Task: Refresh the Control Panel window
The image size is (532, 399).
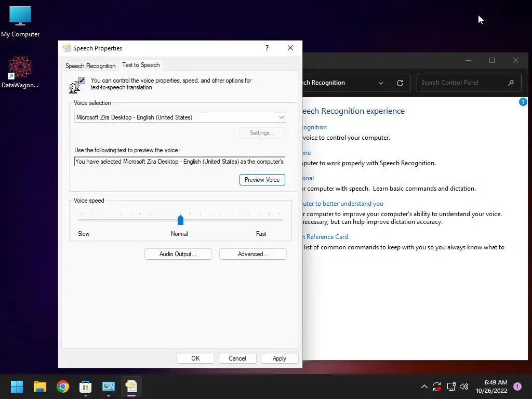Action: [400, 83]
